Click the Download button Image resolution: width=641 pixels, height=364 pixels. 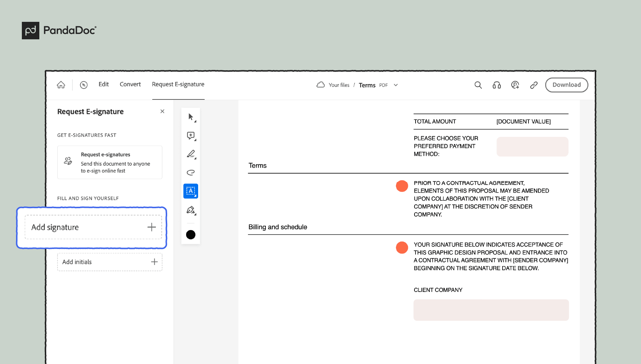click(x=566, y=84)
